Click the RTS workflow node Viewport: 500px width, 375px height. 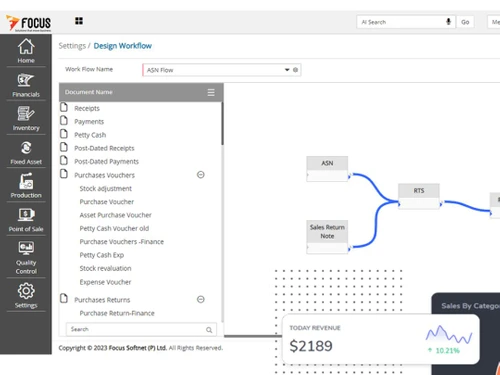click(419, 196)
